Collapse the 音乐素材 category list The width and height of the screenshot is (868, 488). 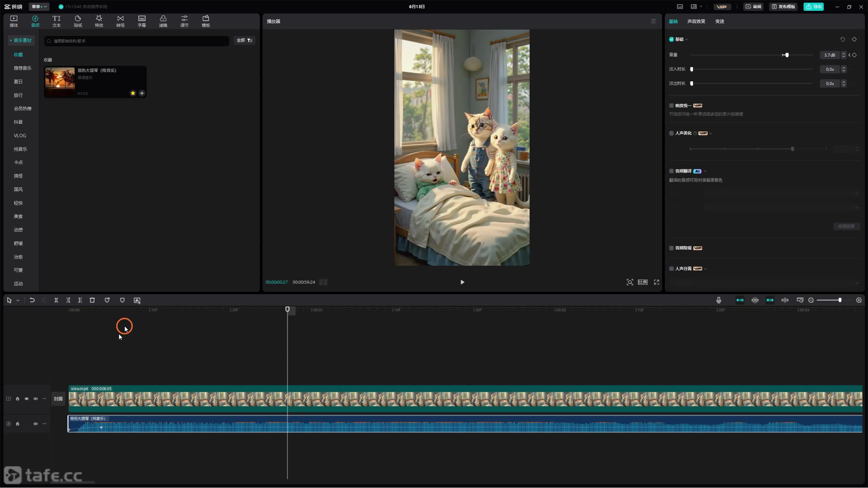11,40
